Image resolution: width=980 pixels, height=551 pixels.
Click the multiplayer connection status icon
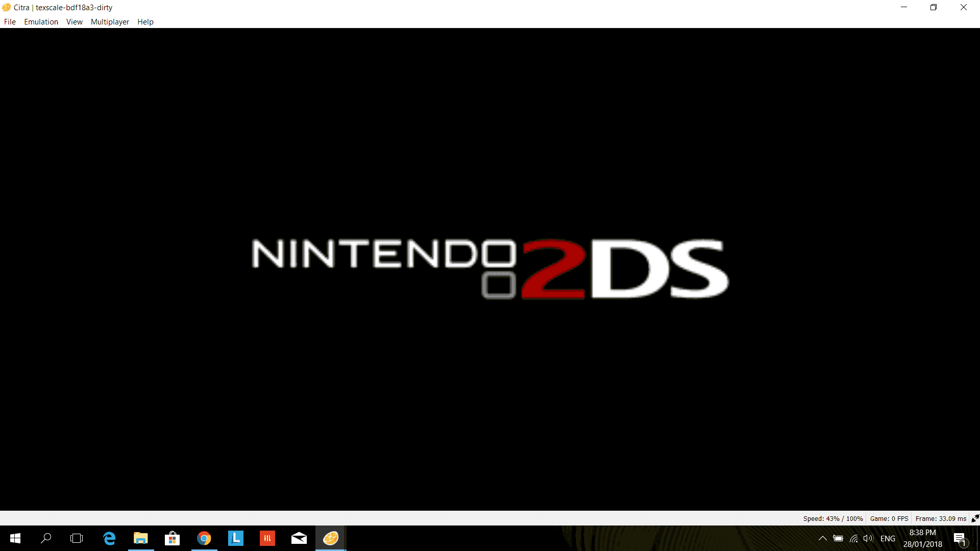click(x=975, y=518)
